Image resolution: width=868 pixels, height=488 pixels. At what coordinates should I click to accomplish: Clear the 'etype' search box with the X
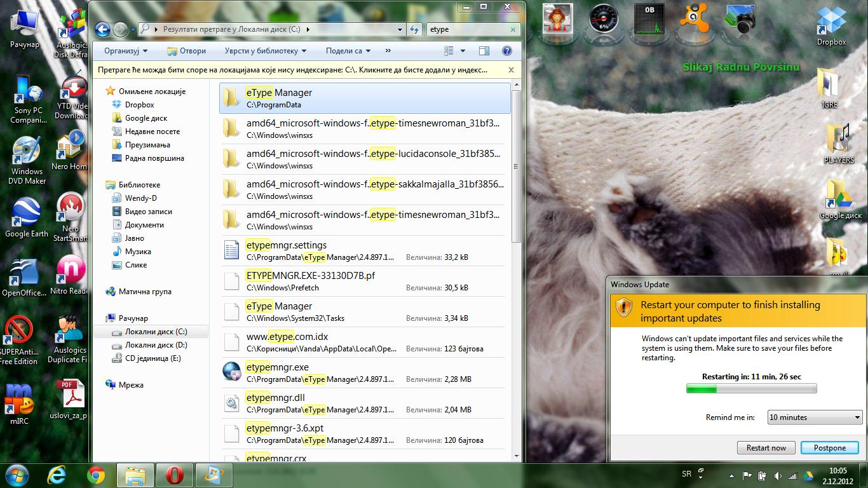pos(513,29)
